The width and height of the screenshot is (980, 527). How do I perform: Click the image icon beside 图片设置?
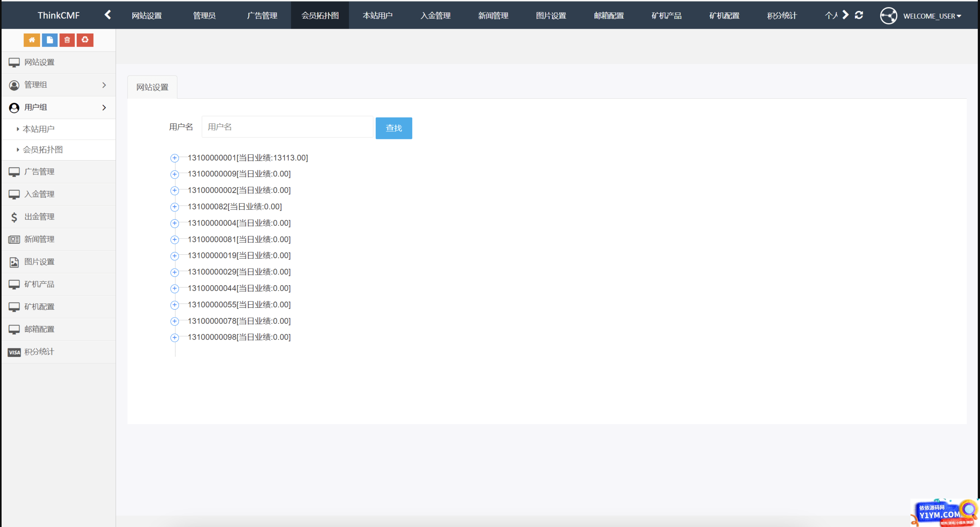coord(14,262)
